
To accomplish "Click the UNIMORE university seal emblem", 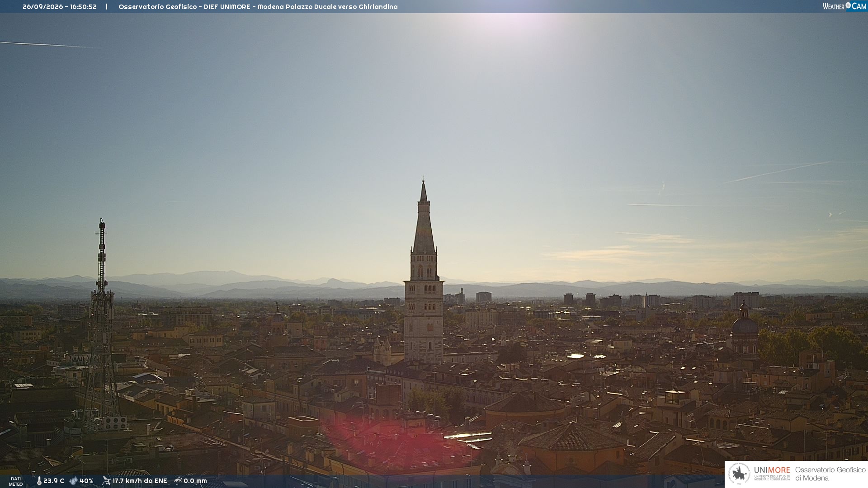I will pyautogui.click(x=739, y=474).
